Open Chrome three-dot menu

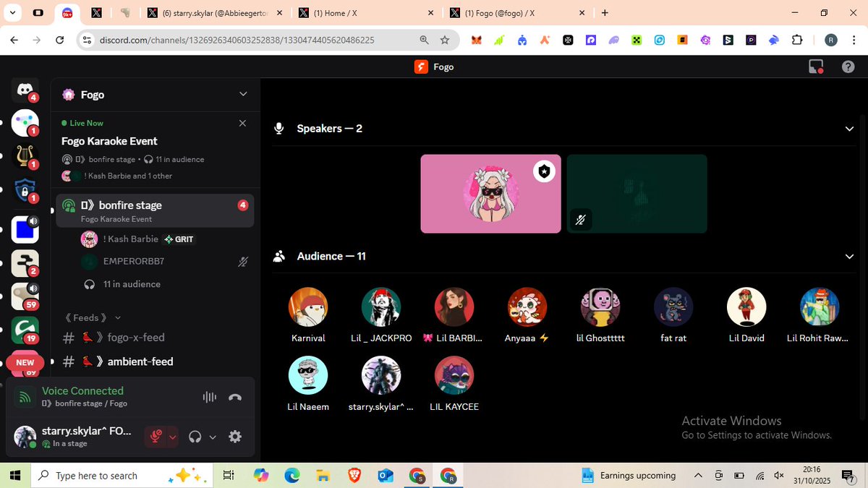pyautogui.click(x=854, y=40)
